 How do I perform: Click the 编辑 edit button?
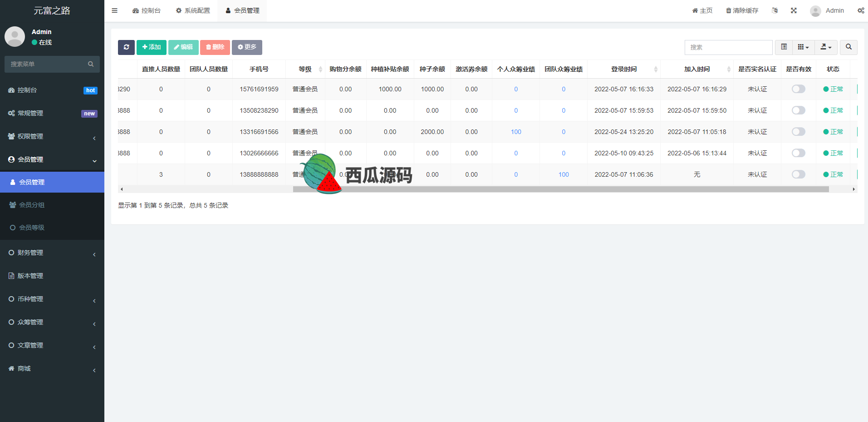183,47
